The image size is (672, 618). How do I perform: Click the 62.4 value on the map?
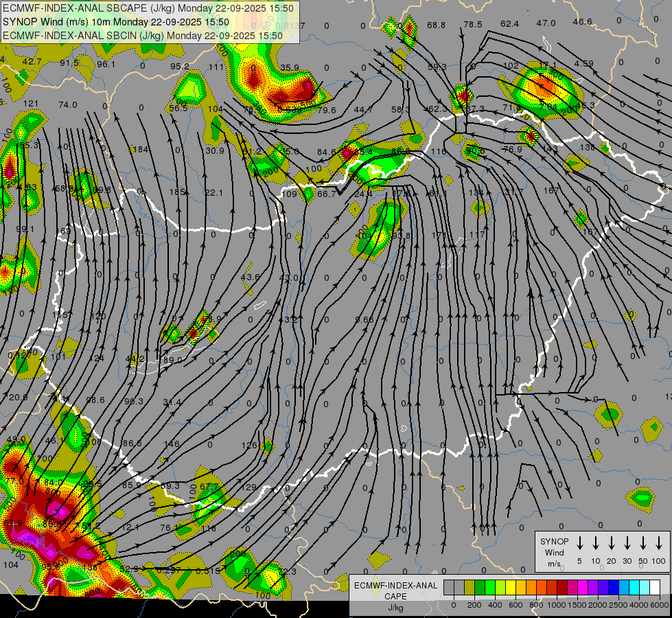pyautogui.click(x=509, y=23)
